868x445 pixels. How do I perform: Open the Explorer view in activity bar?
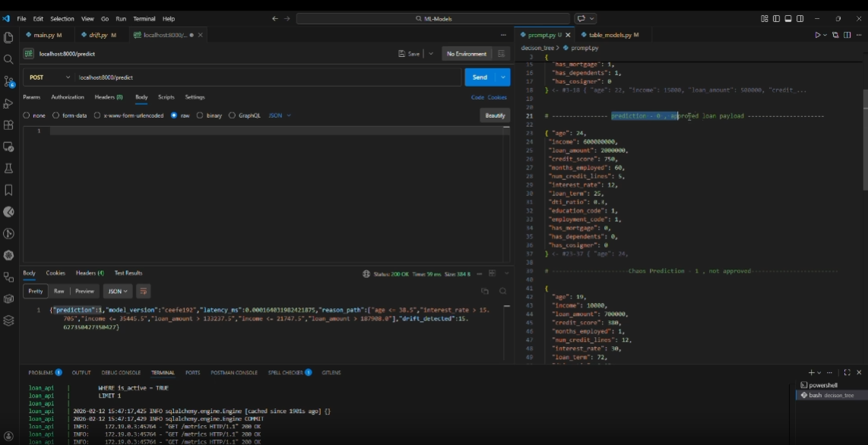pos(8,37)
